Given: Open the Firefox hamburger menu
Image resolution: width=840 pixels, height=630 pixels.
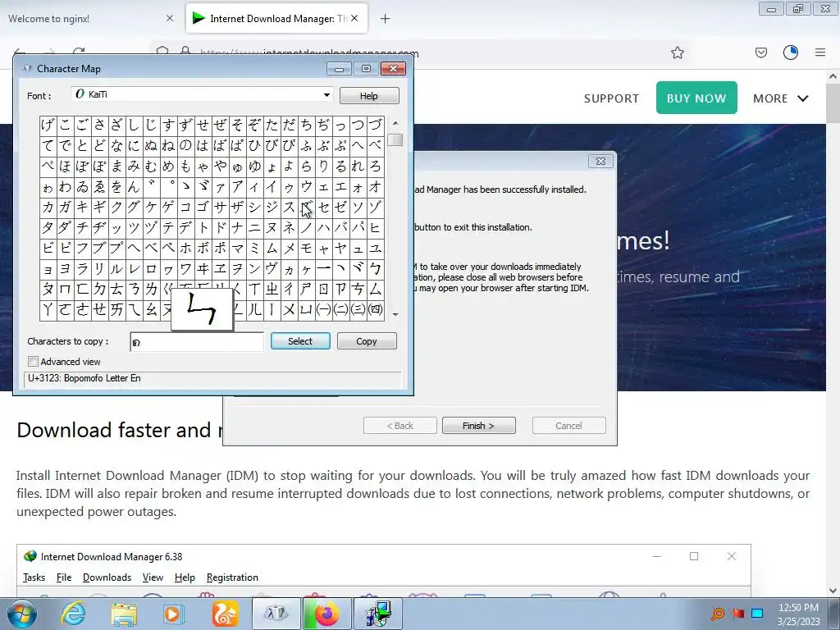Looking at the screenshot, I should point(820,52).
